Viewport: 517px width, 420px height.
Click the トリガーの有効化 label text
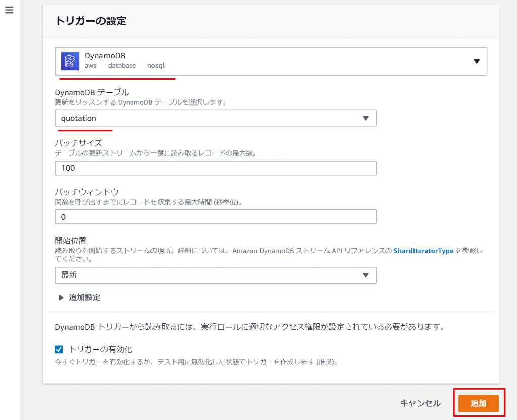[100, 349]
